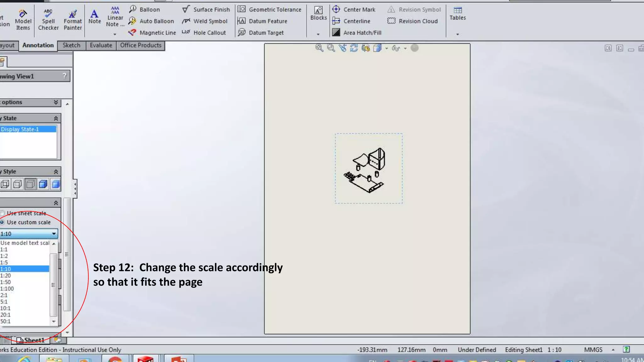Open the Evaluate tab

tap(101, 45)
